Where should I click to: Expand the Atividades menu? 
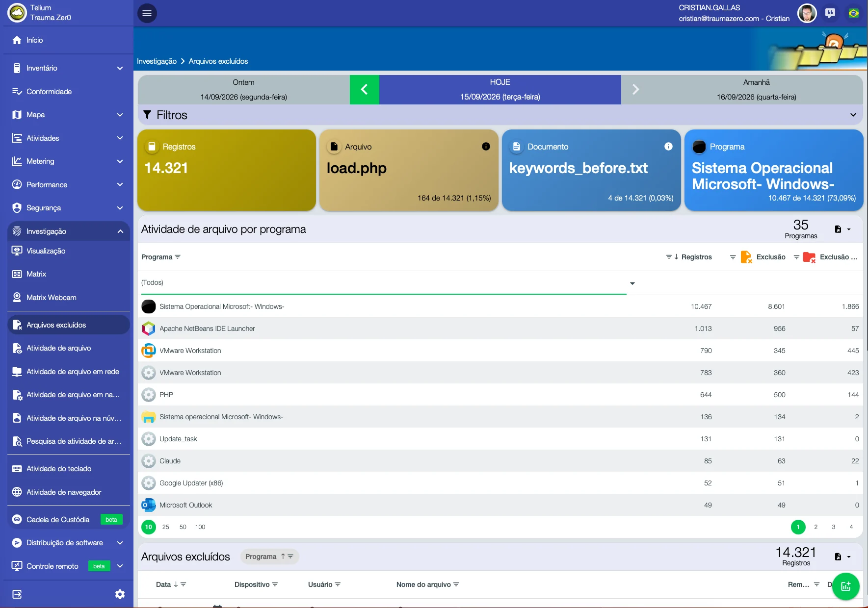tap(69, 138)
